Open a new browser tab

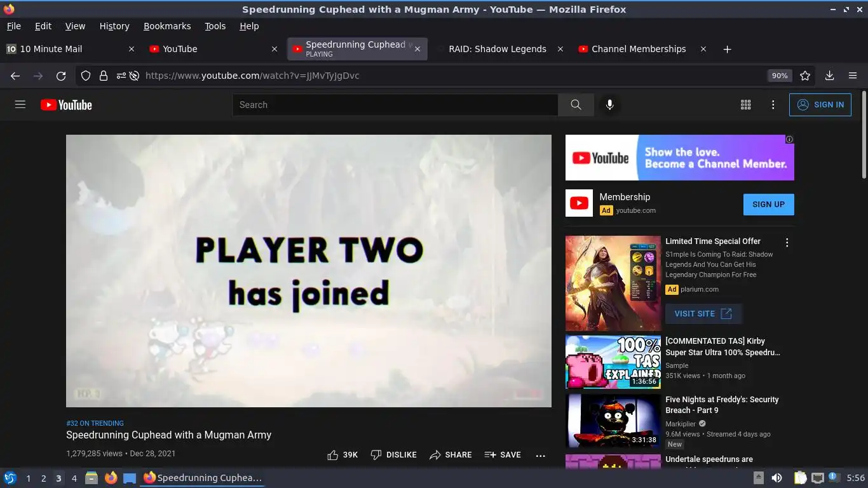(728, 49)
